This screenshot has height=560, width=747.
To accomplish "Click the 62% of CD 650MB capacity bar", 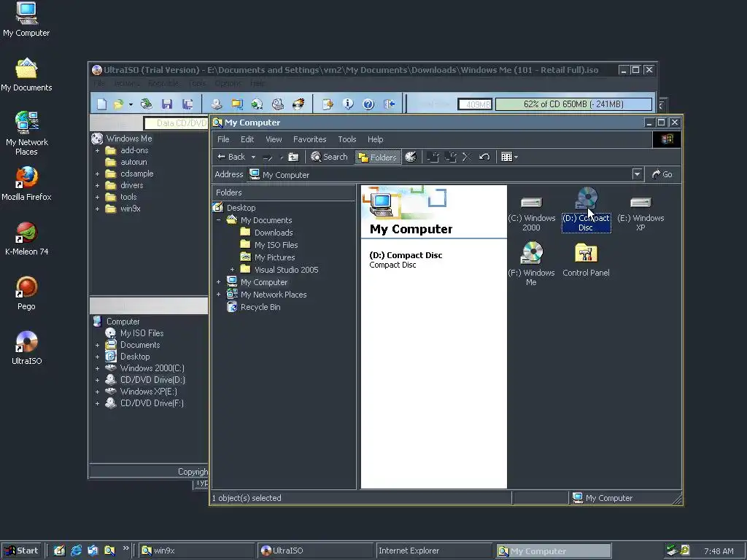I will (573, 104).
